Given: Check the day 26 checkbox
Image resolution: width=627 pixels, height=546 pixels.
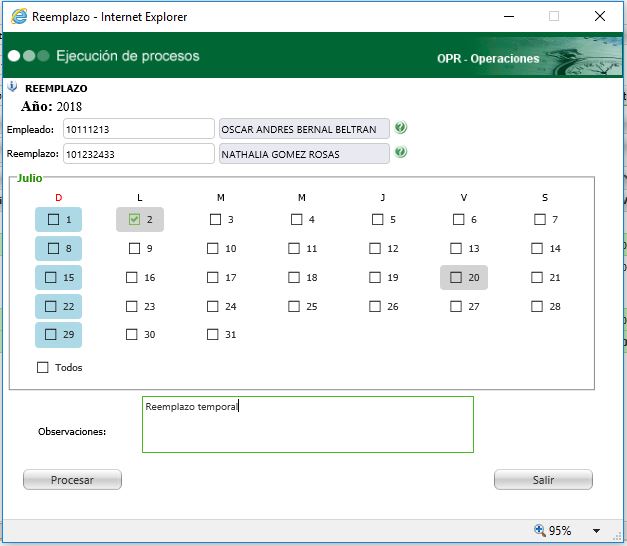Looking at the screenshot, I should (x=375, y=306).
